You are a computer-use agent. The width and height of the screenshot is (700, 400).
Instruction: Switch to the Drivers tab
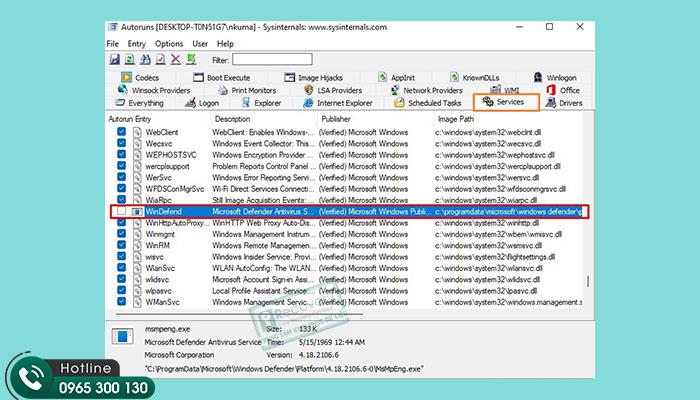[564, 103]
